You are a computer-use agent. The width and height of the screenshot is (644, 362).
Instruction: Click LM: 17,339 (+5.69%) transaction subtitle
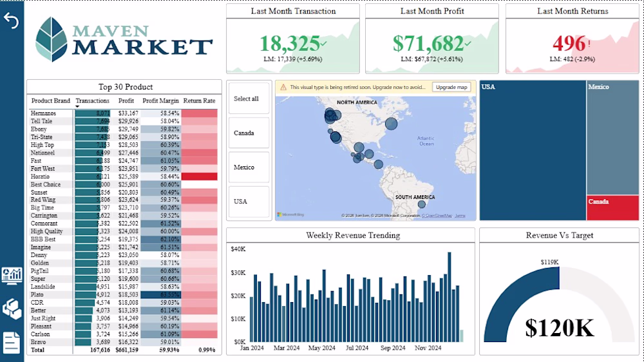[x=293, y=59]
